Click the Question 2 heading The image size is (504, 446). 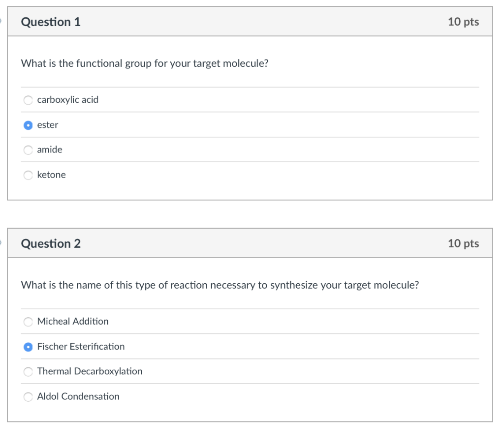point(51,243)
